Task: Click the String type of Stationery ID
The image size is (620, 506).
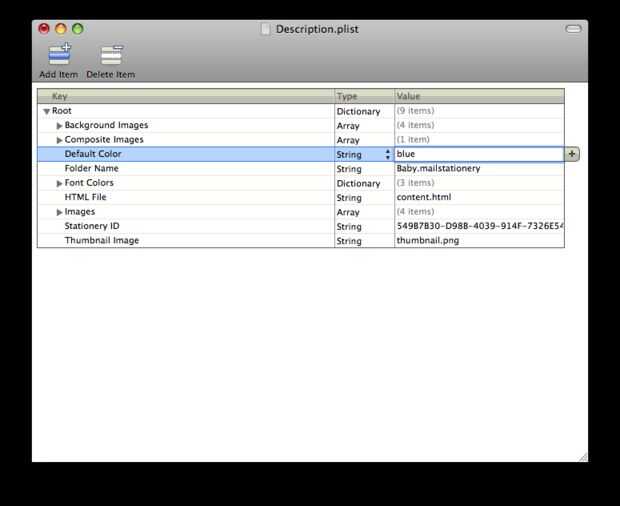Action: [349, 227]
